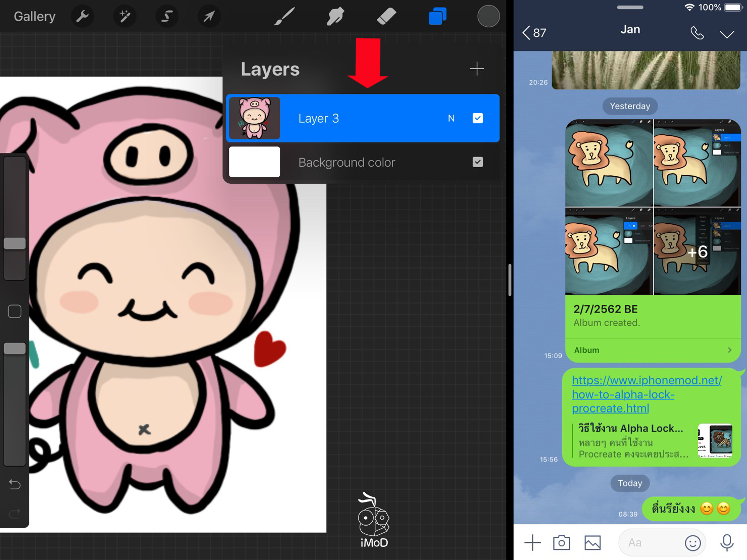Select the Brush tool
The image size is (747, 560).
(x=284, y=17)
